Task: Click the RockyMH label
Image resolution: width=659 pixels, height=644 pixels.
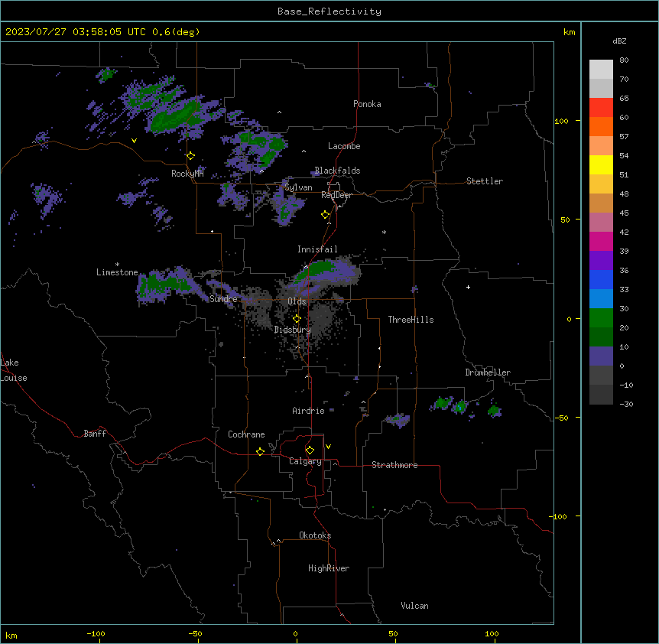Action: pyautogui.click(x=187, y=174)
